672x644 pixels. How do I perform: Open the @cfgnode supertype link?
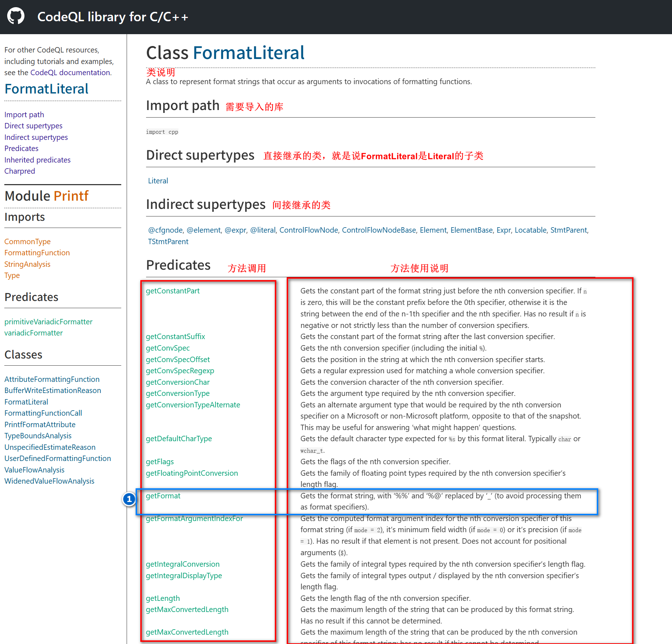point(165,230)
